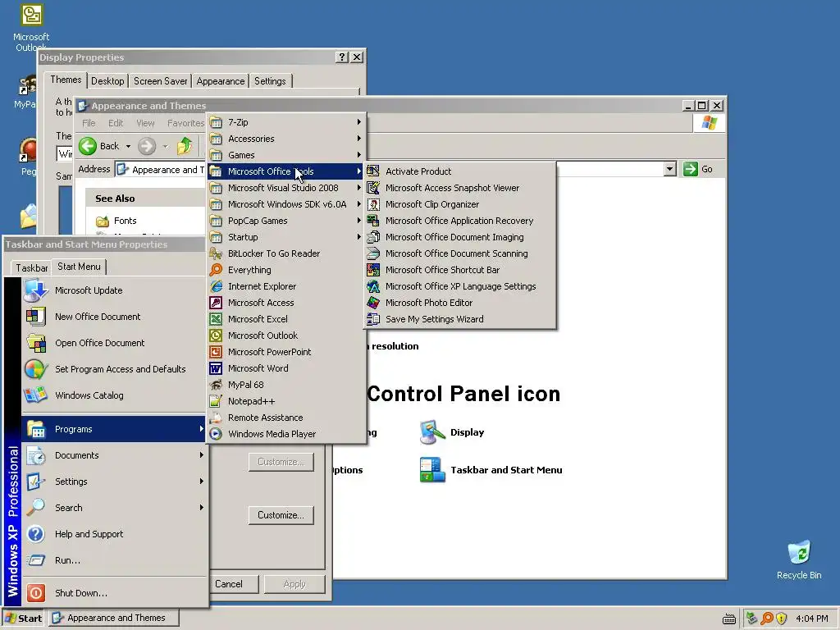Image resolution: width=840 pixels, height=630 pixels.
Task: Switch to Screen Saver tab
Action: click(x=160, y=81)
